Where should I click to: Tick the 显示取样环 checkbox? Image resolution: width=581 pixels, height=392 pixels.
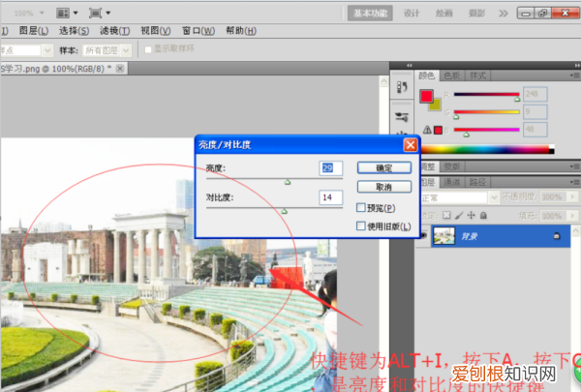pyautogui.click(x=148, y=49)
